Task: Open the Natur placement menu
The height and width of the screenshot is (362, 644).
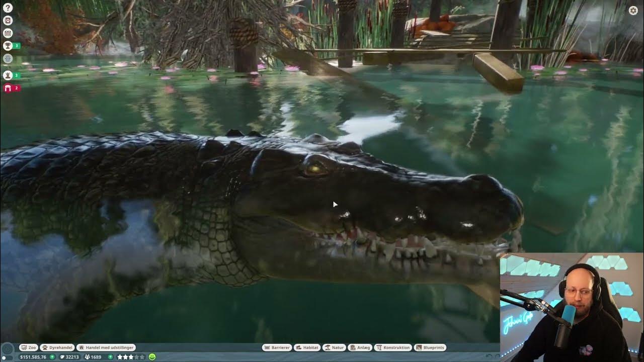Action: (x=335, y=347)
